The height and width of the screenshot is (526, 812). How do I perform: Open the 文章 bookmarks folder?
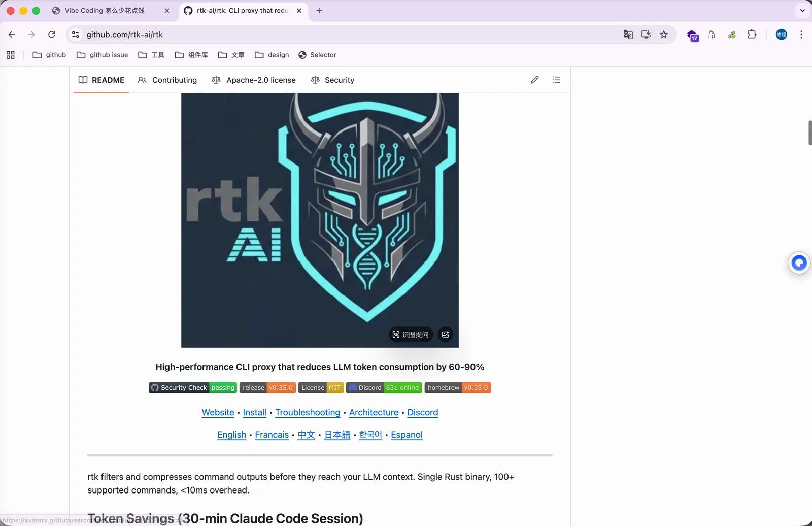(231, 55)
